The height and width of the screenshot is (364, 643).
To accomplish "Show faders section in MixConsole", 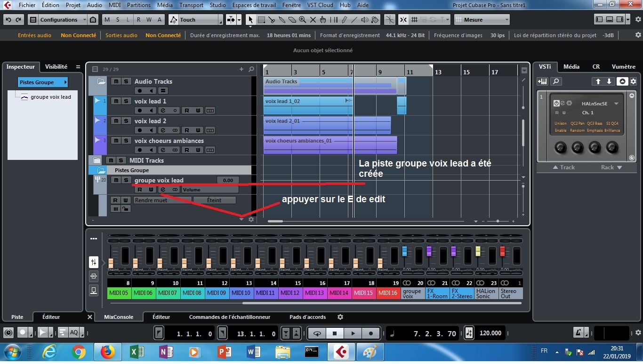I will point(94,262).
